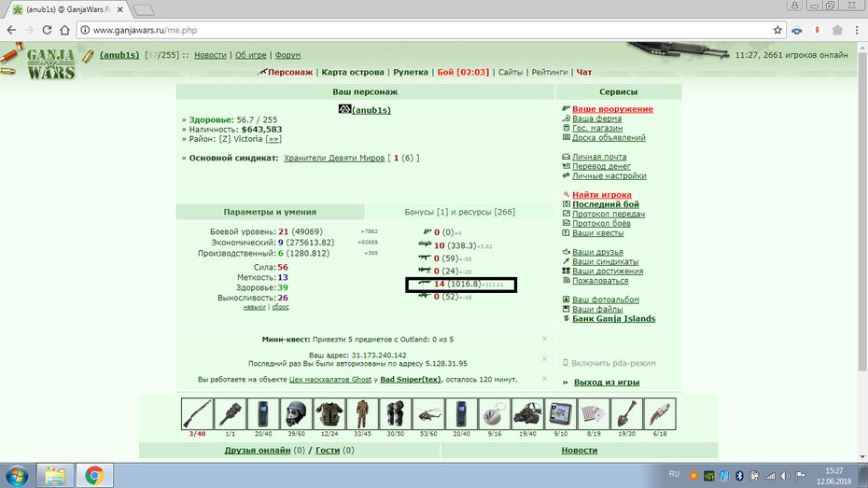
Task: Go back to previous page
Action: coord(11,30)
